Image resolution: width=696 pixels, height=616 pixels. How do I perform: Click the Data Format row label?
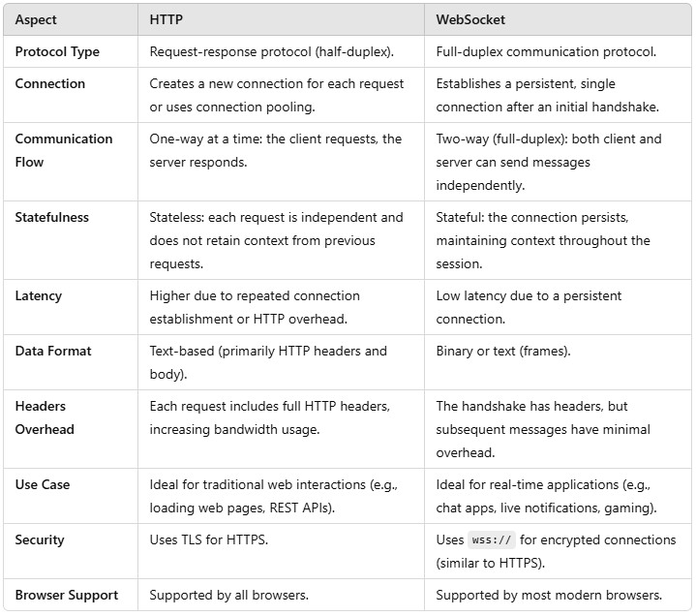[x=53, y=352]
